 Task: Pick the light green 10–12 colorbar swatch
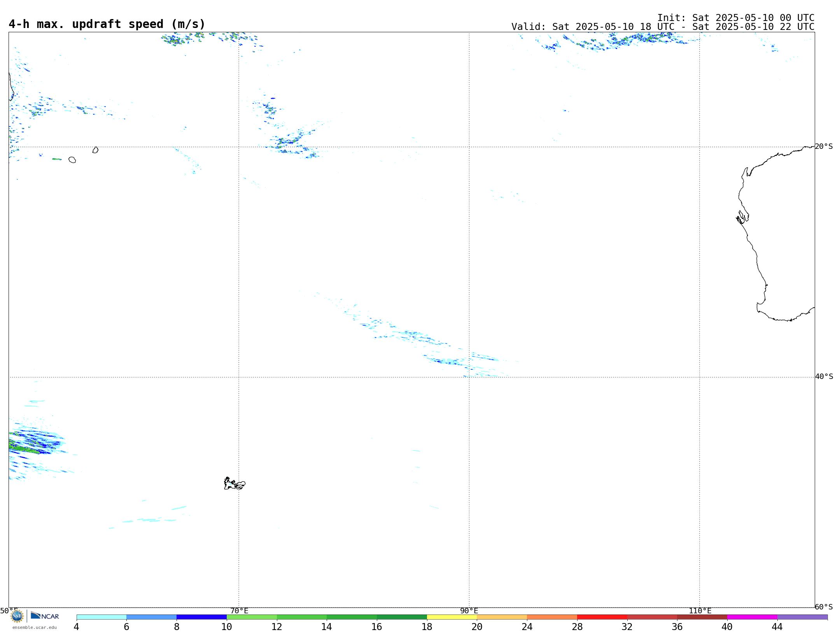tap(252, 617)
